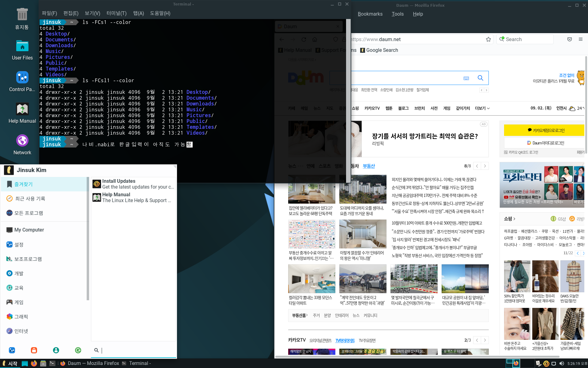Click the blue settings icon at start menu bottom
This screenshot has width=588, height=368.
point(12,350)
